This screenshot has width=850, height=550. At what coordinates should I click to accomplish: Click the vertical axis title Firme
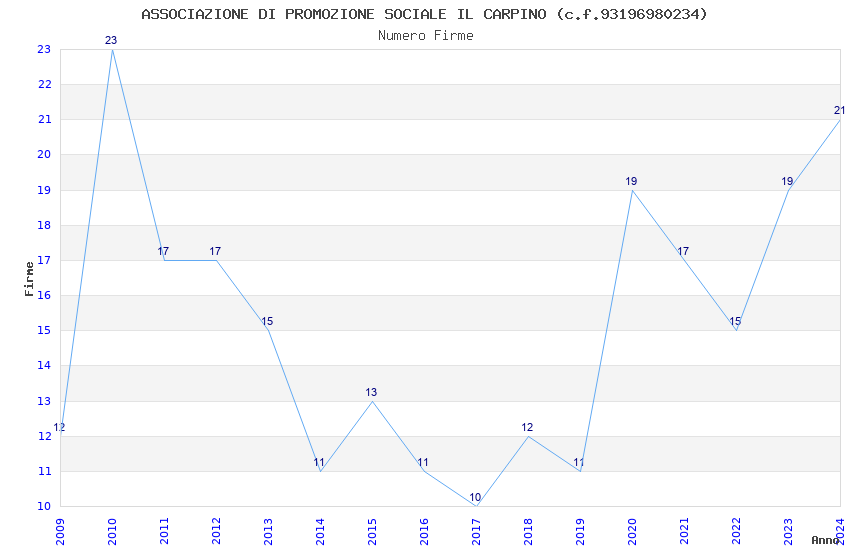click(29, 279)
